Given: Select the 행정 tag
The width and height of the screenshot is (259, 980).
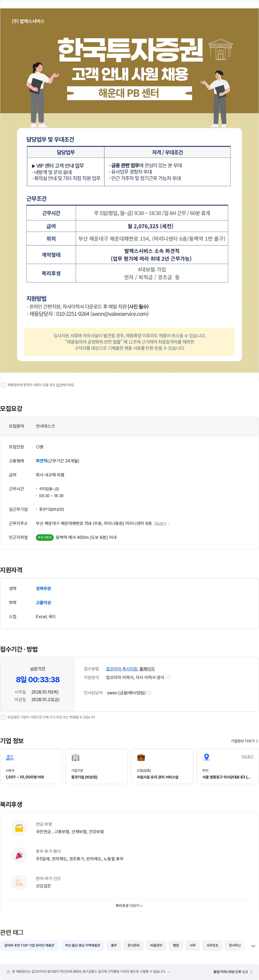Looking at the screenshot, I should click(176, 945).
